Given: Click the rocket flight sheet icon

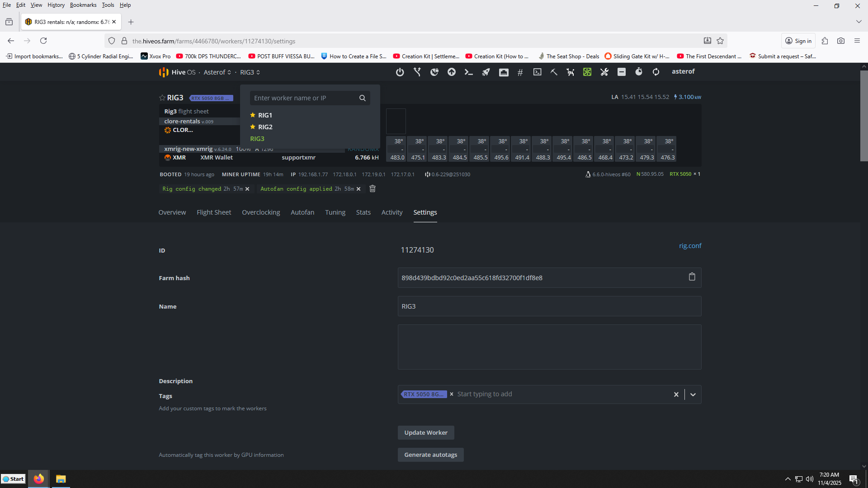Looking at the screenshot, I should [486, 72].
